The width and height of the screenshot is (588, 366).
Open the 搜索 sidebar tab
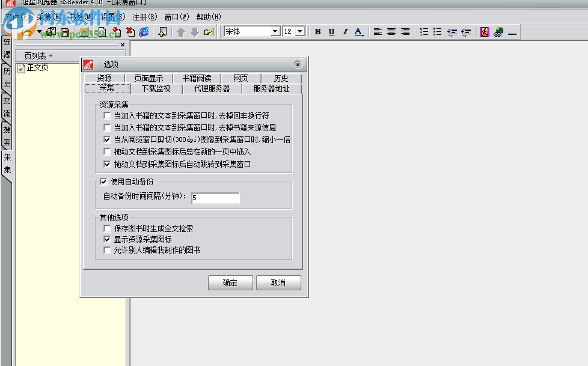pos(7,136)
